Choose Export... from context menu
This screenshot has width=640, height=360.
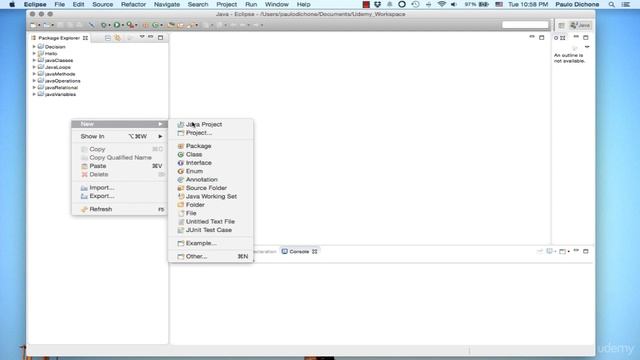point(119,196)
